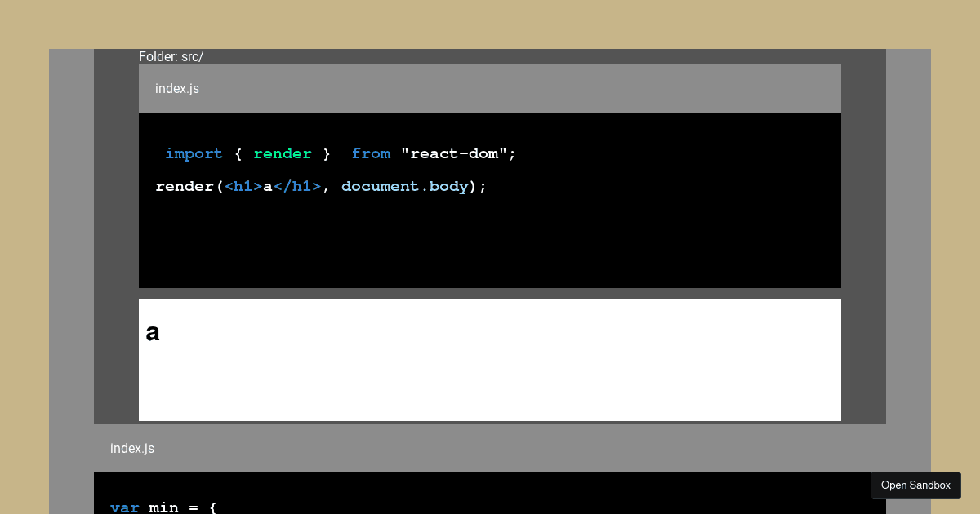Click 'document.body' in the code
This screenshot has width=980, height=514.
(405, 186)
